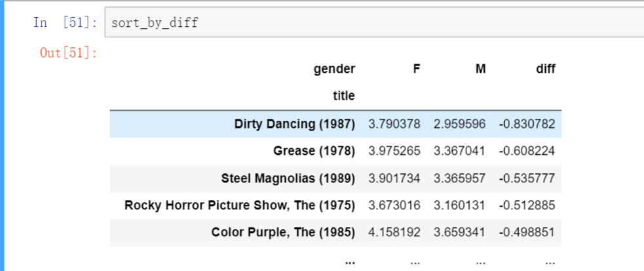Click the F column header
The width and height of the screenshot is (644, 271).
pos(417,69)
